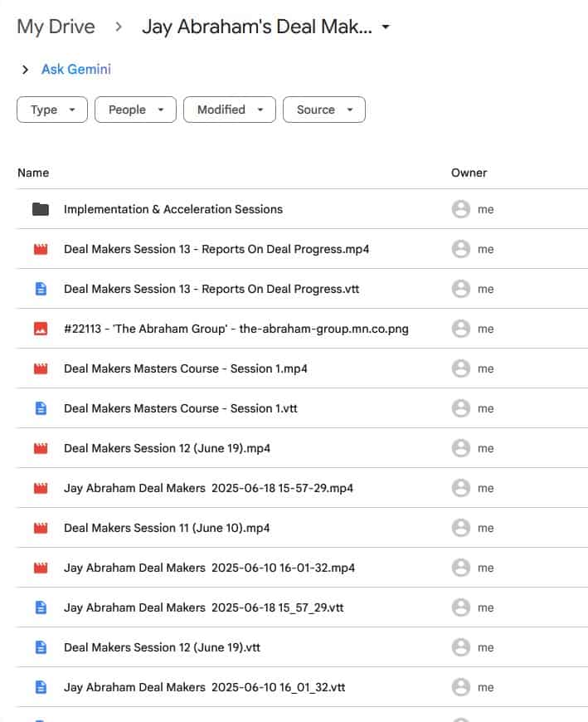Expand the Ask Gemini chevron
The width and height of the screenshot is (588, 722).
25,70
